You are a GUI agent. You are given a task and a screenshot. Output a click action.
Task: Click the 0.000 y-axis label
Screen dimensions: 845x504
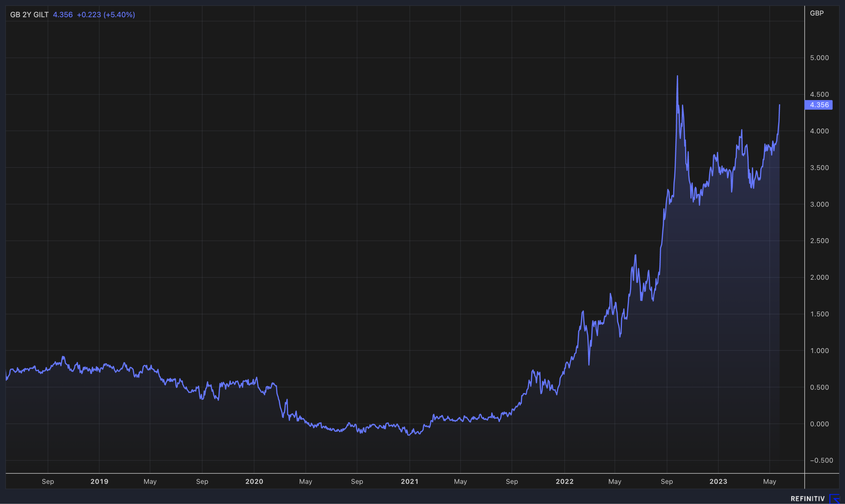[819, 424]
